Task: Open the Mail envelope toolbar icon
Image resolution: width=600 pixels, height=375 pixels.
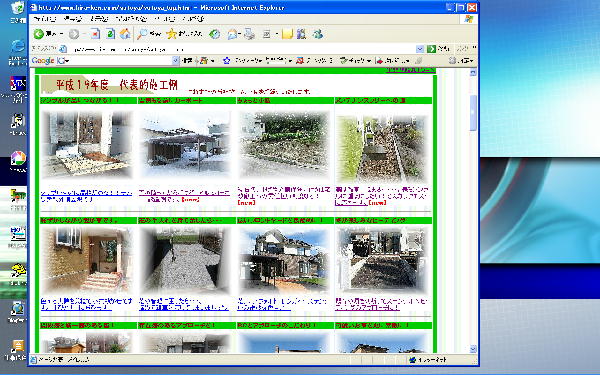Action: [x=232, y=34]
